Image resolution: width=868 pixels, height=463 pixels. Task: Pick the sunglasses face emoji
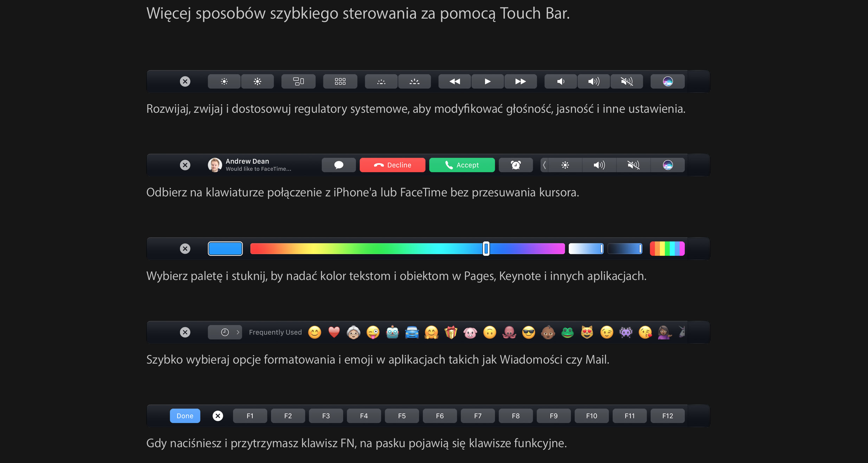tap(529, 332)
